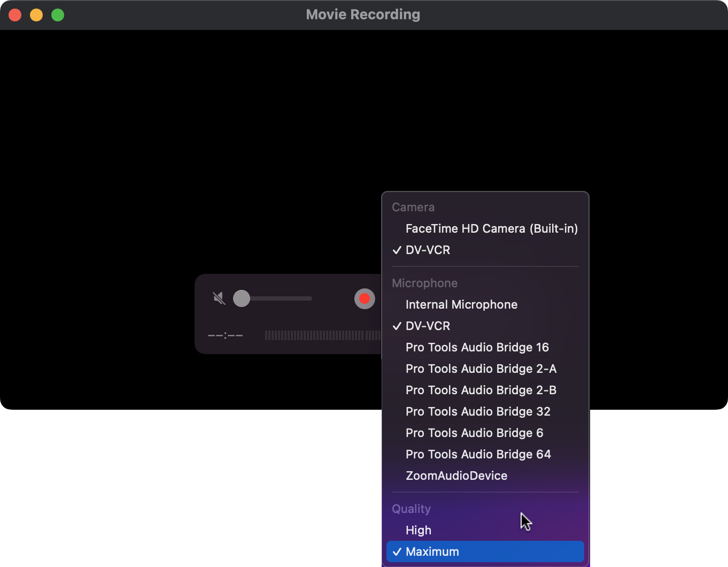728x567 pixels.
Task: Click the audio level meter bar
Action: point(322,335)
